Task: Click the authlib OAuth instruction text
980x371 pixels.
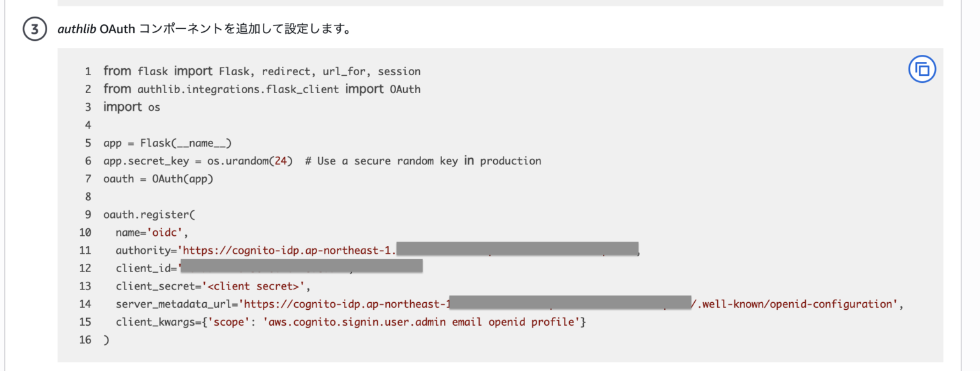Action: point(204,29)
